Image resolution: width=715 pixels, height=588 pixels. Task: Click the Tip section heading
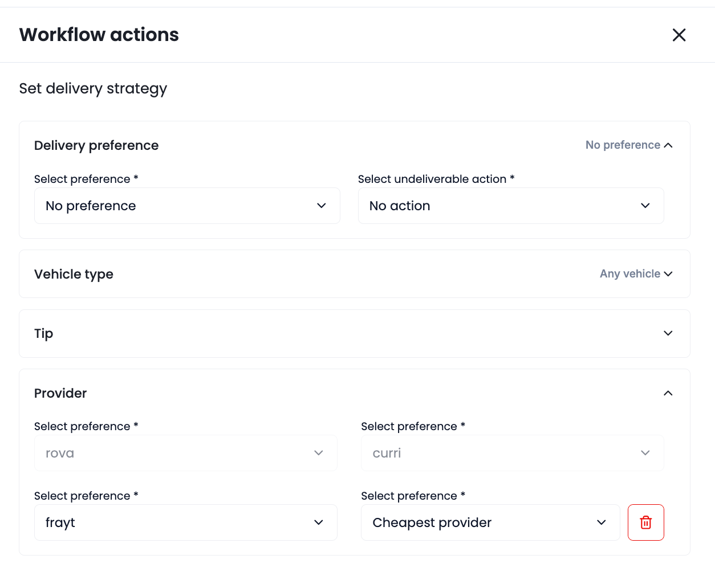coord(44,333)
